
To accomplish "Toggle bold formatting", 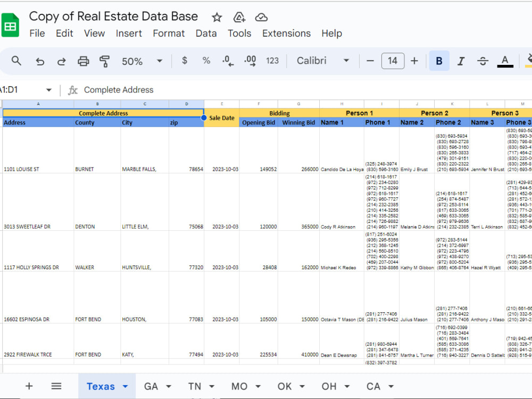I will pyautogui.click(x=438, y=61).
